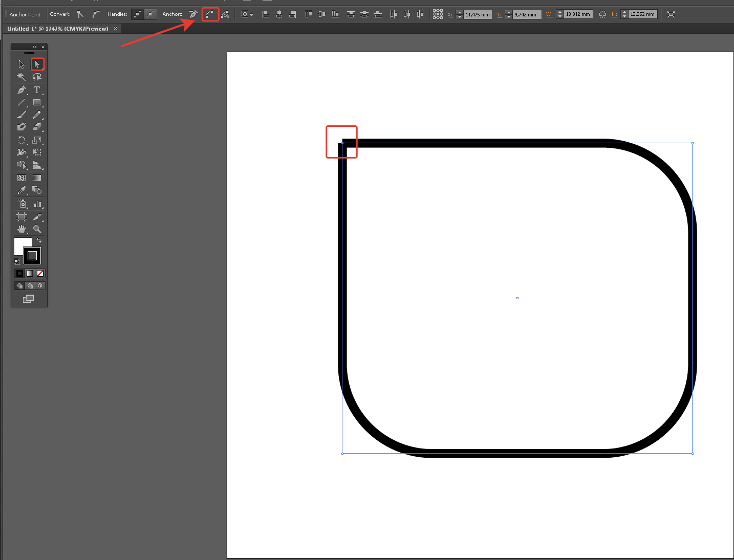The image size is (734, 560).
Task: Select the Artboard tool
Action: (x=21, y=217)
